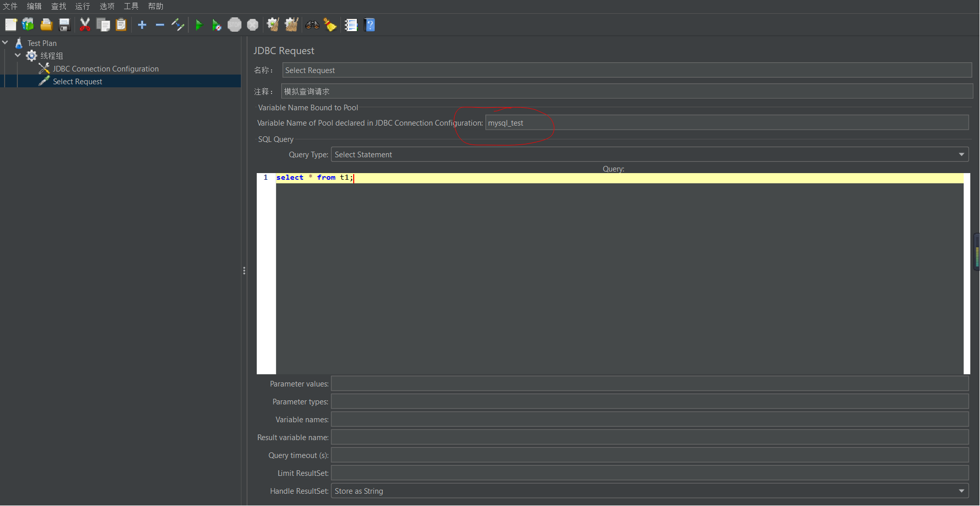Image resolution: width=980 pixels, height=506 pixels.
Task: Save the test plan with floppy icon
Action: [x=64, y=25]
